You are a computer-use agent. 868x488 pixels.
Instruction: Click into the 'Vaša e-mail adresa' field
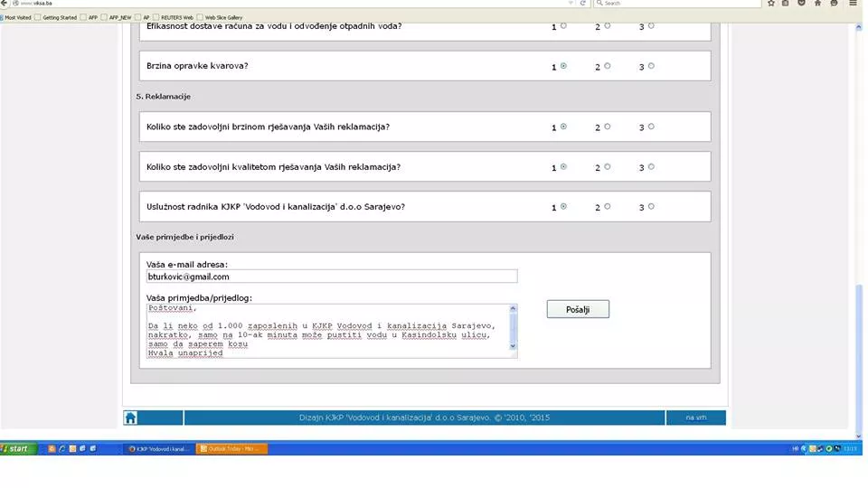coord(331,277)
